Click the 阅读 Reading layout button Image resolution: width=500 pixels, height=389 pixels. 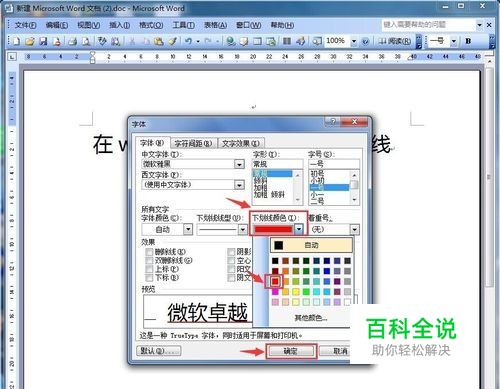coord(395,41)
